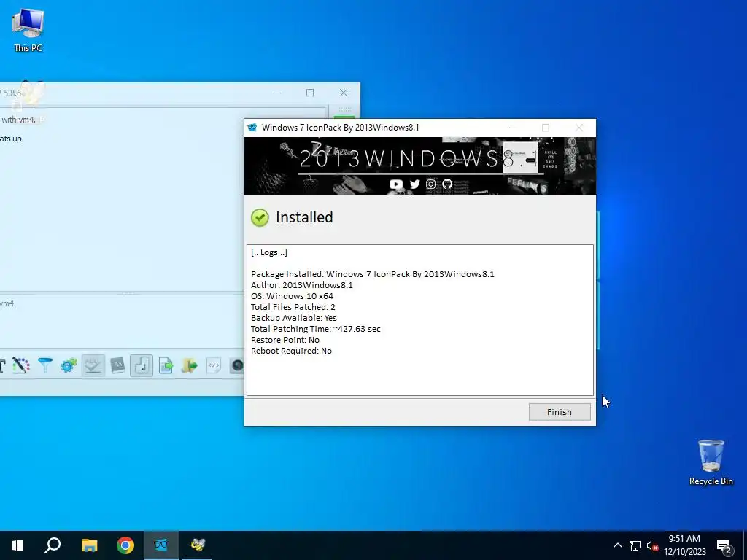Screen dimensions: 747x560
Task: Click the 'Author: 2013Windows8.1' log line
Action: (x=302, y=285)
